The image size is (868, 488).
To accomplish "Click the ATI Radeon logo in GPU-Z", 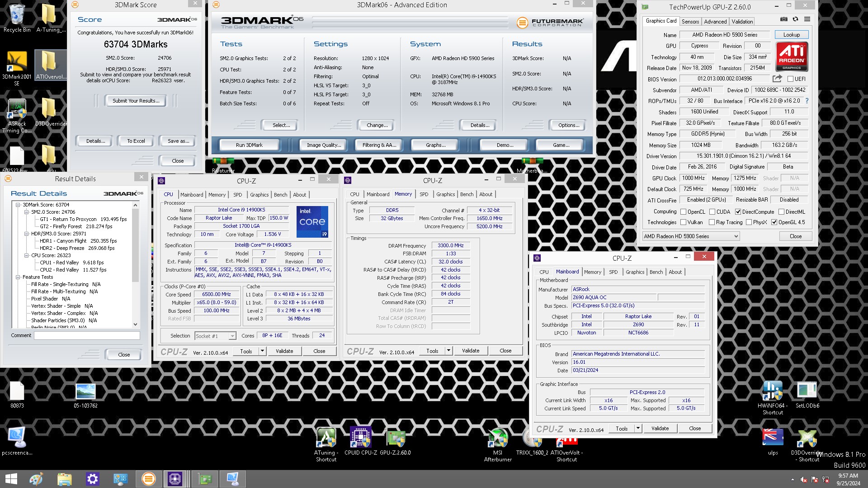I will click(x=792, y=56).
